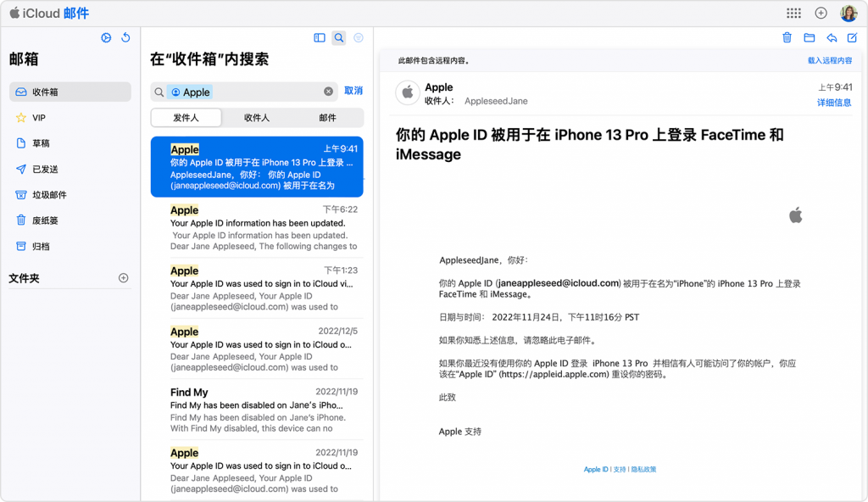Open the mailbox settings icon

(106, 37)
